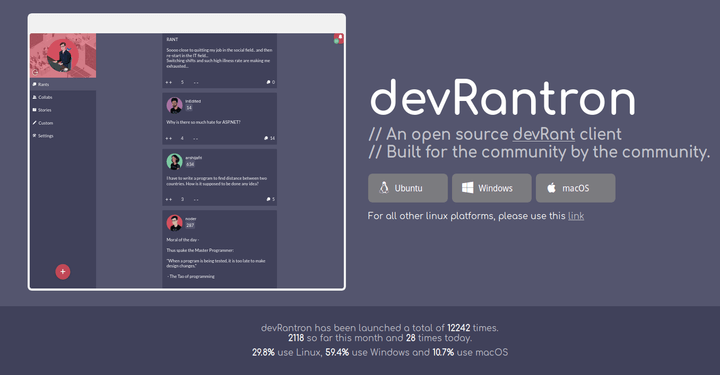Click the RANT tag on the top post
The image size is (720, 375).
point(172,39)
